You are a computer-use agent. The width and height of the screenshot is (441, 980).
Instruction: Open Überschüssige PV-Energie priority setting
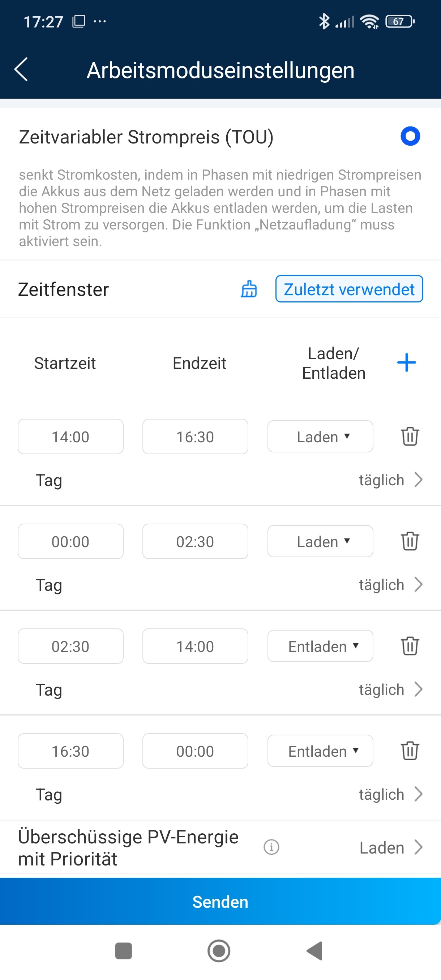390,848
